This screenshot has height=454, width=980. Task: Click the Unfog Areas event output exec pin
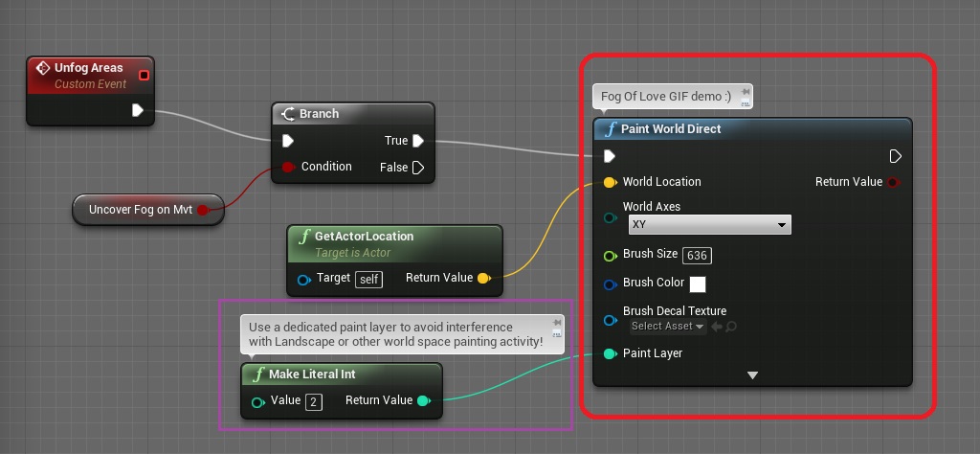(138, 111)
